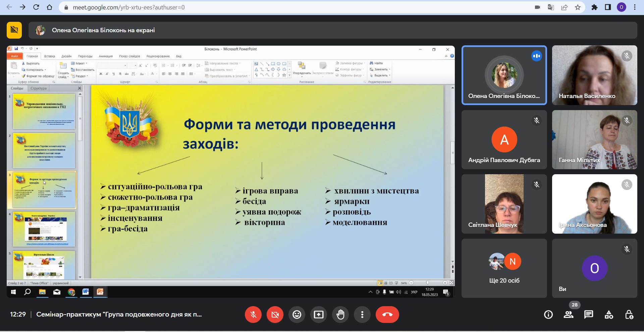Toggle captions off yellow icon at top-left

(x=14, y=30)
